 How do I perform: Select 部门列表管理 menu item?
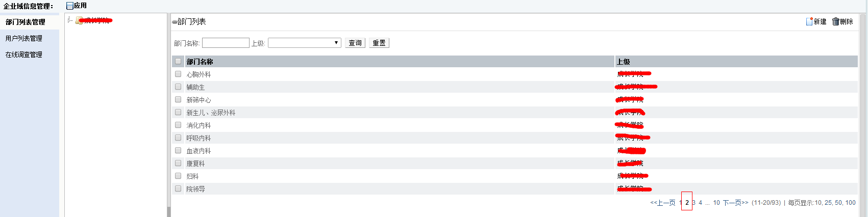click(x=26, y=22)
